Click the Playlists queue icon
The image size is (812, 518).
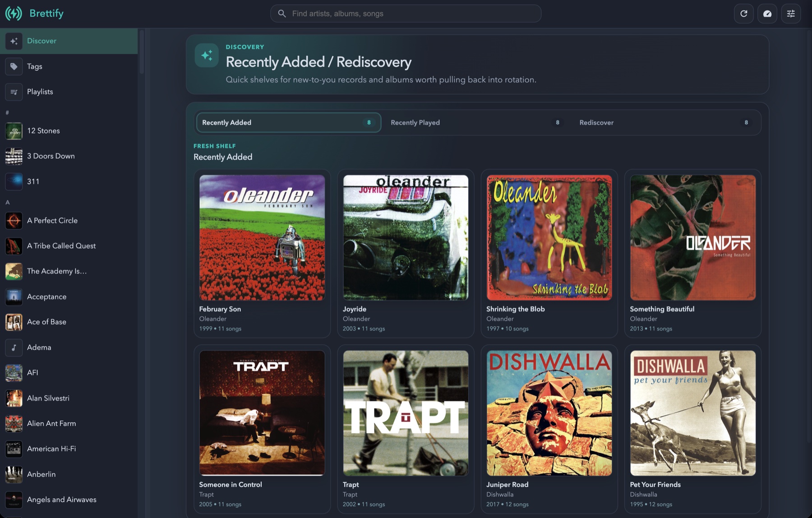click(x=14, y=92)
